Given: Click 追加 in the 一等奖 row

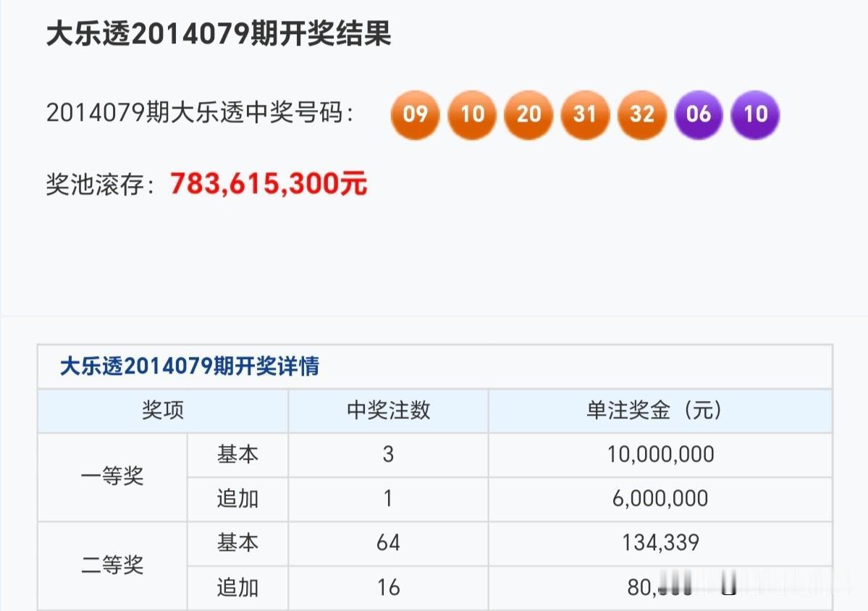Looking at the screenshot, I should tap(237, 499).
